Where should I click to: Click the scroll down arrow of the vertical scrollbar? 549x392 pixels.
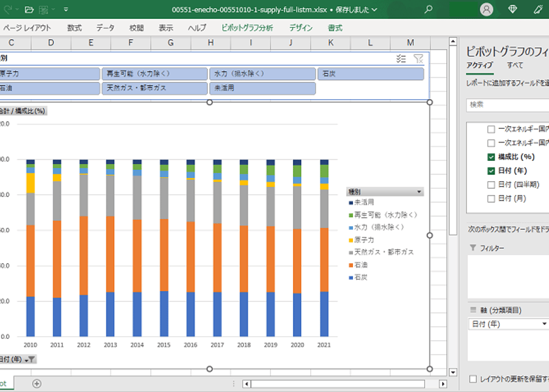(x=453, y=372)
